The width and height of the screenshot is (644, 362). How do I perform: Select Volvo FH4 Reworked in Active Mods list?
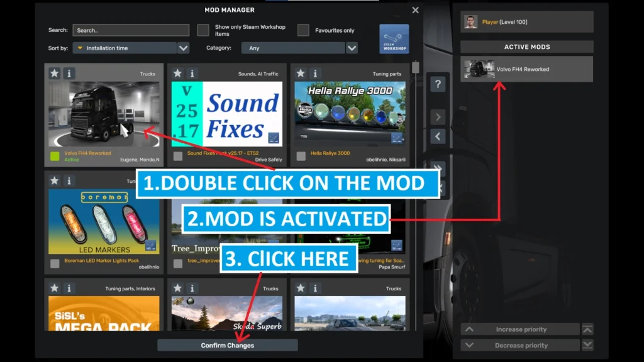[526, 69]
